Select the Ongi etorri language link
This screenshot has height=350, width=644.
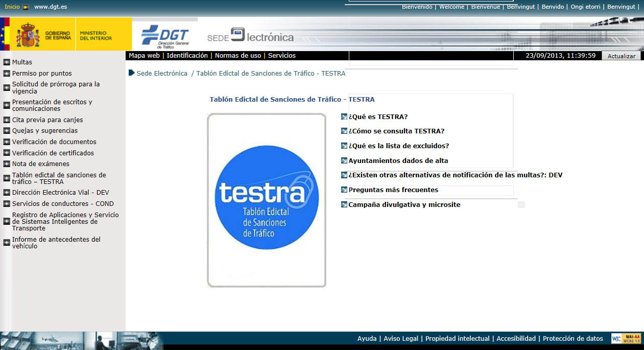point(585,7)
